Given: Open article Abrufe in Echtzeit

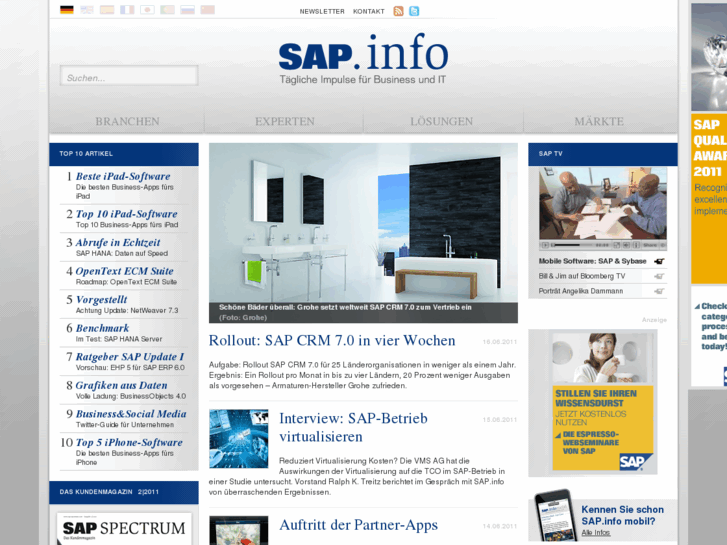Looking at the screenshot, I should coord(118,243).
